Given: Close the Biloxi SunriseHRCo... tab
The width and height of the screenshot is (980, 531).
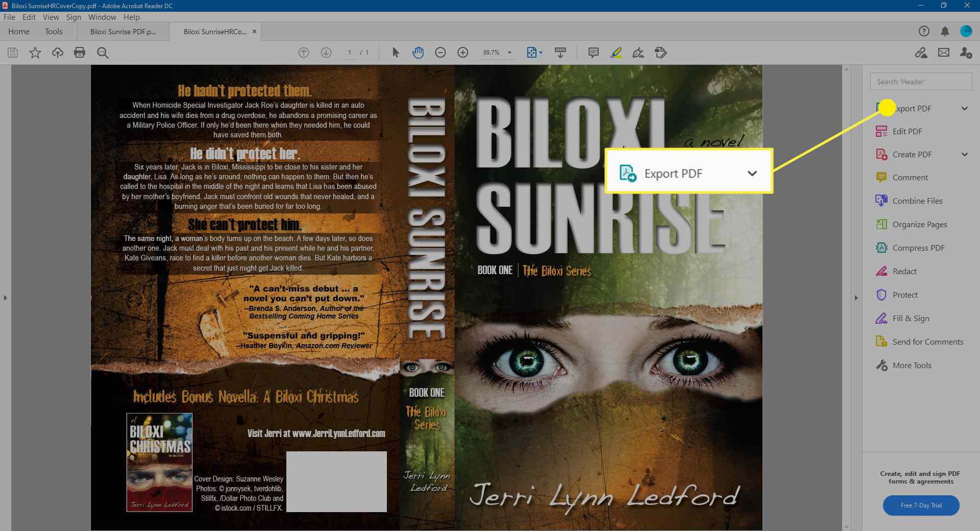Looking at the screenshot, I should 254,31.
